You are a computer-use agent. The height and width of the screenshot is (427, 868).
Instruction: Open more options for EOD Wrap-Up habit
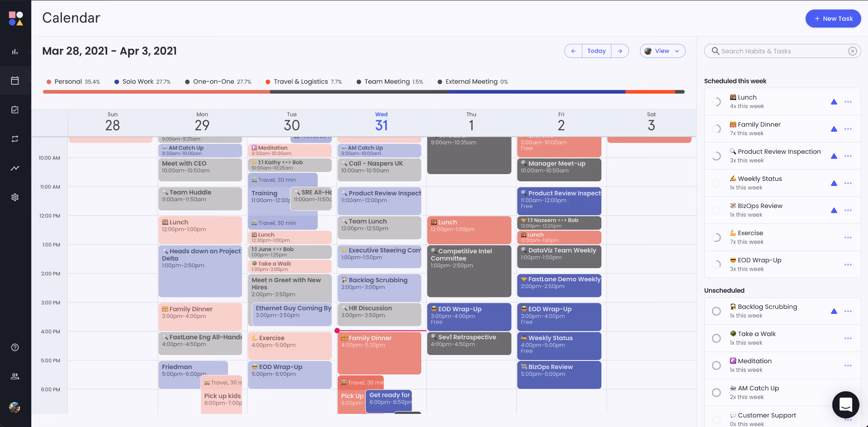[x=848, y=264]
